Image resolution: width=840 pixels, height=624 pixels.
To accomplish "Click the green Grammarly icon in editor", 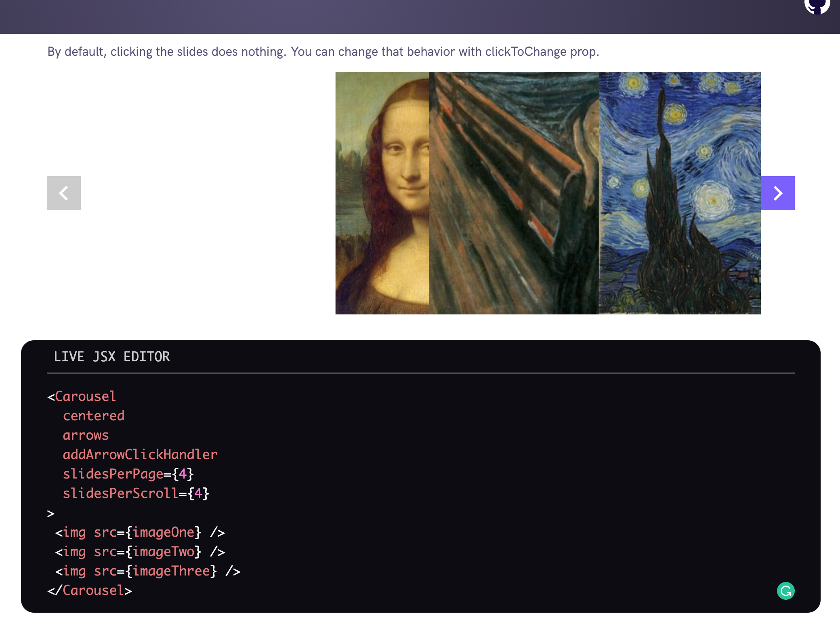I will point(785,591).
